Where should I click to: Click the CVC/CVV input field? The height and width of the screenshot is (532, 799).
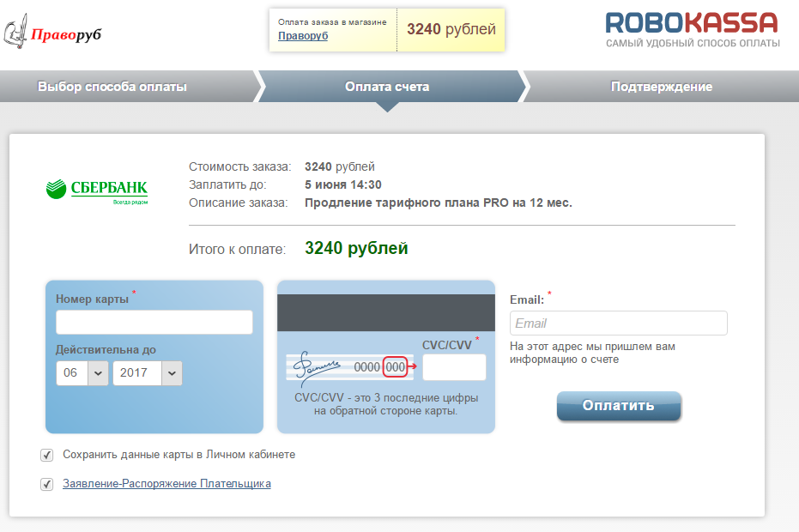click(x=454, y=367)
